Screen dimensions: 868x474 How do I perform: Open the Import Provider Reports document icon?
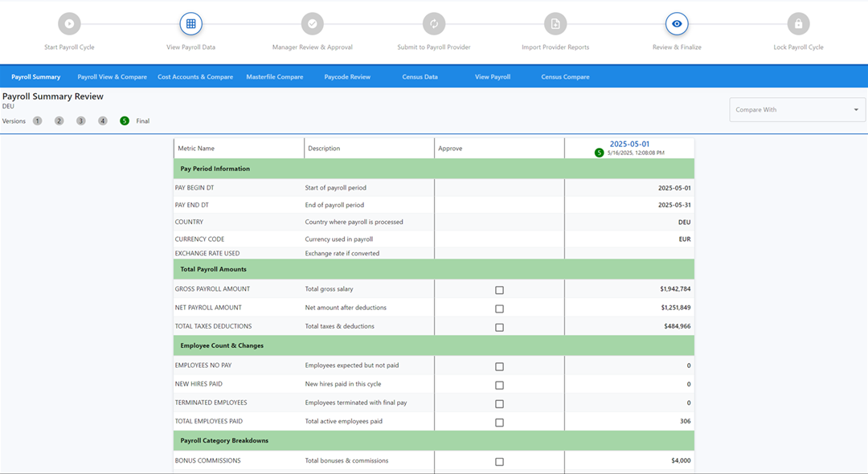pos(555,23)
